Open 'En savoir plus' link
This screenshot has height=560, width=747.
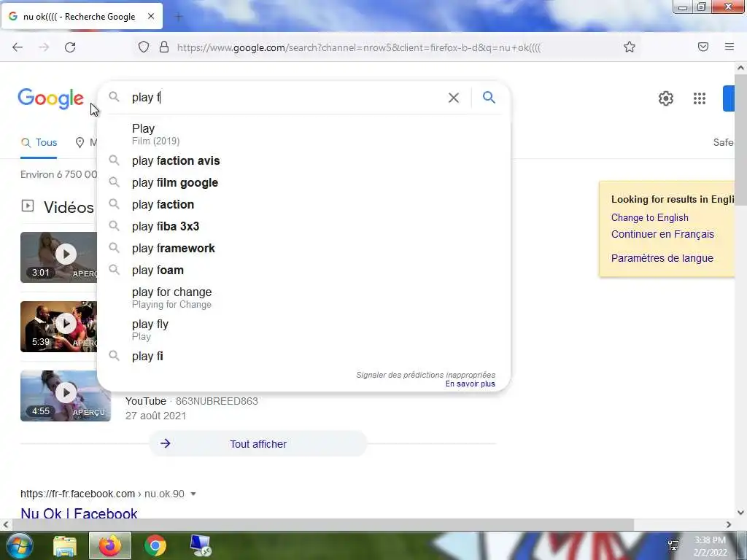tap(471, 384)
